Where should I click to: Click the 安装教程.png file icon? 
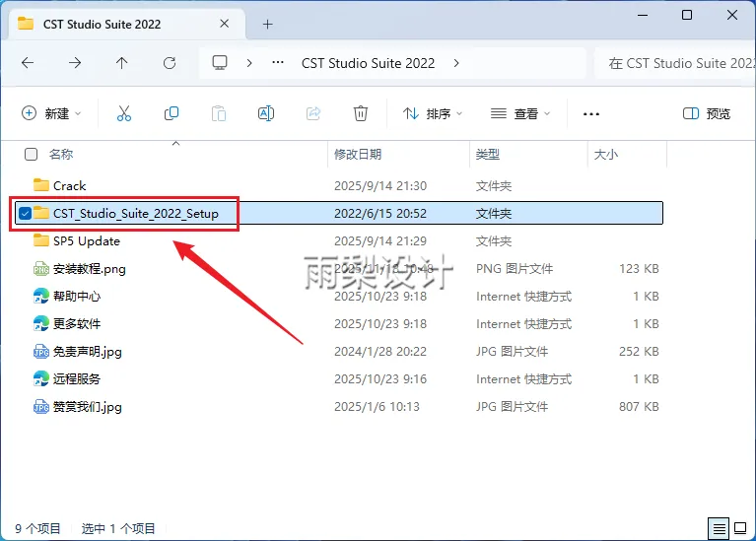tap(41, 269)
